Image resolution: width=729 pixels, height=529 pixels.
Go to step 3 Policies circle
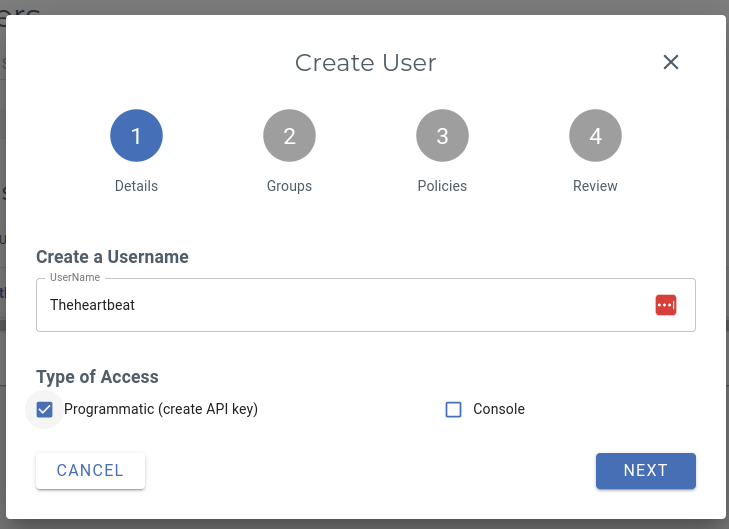point(442,135)
